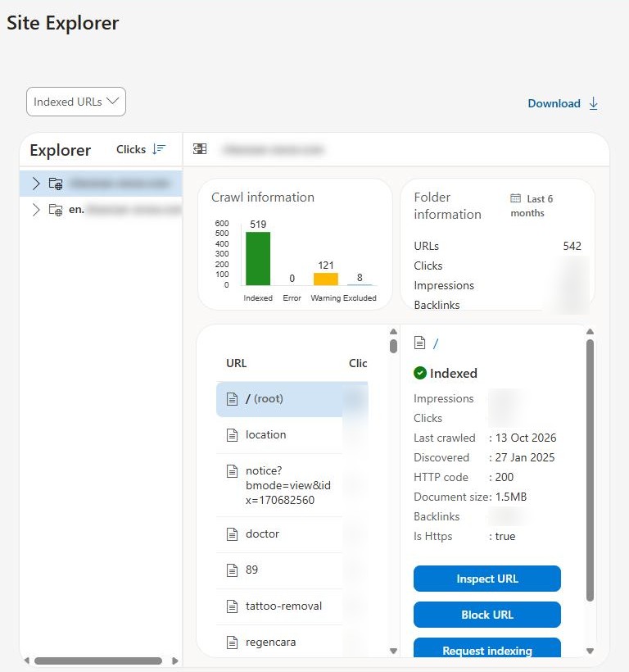629x672 pixels.
Task: Click the Discovered 27 Jan 2025 value
Action: pyautogui.click(x=524, y=457)
